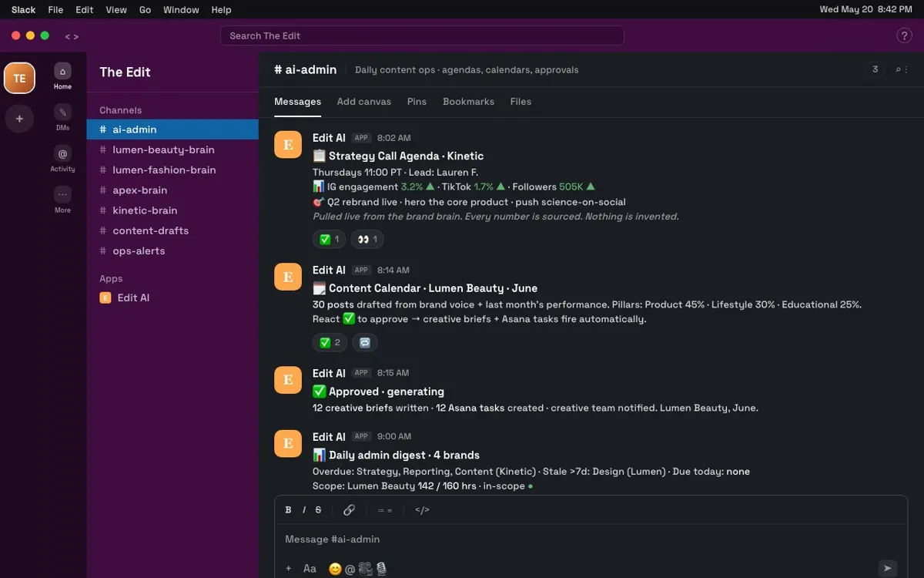This screenshot has width=924, height=578.
Task: Toggle repeat reaction on Content Calendar post
Action: 365,343
